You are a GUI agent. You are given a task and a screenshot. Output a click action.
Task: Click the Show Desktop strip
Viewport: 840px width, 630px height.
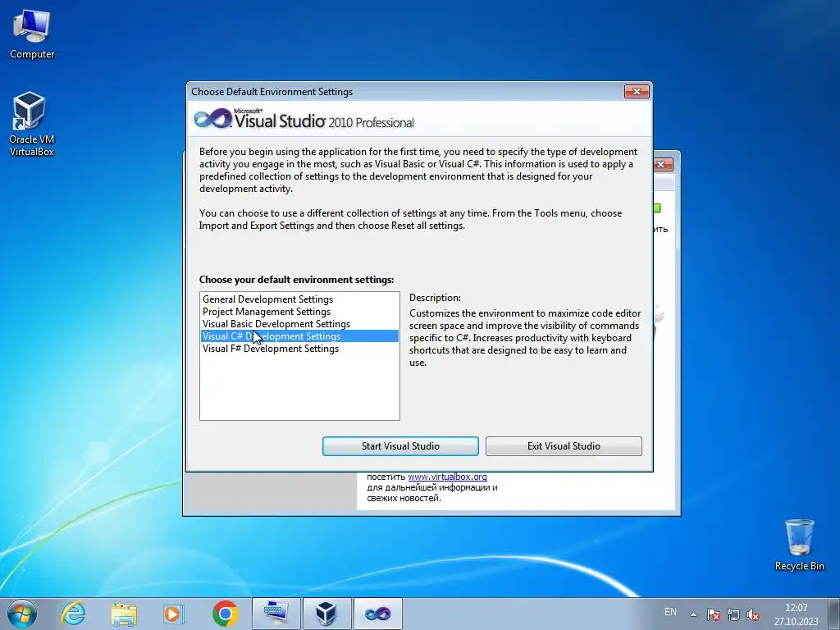coord(834,614)
